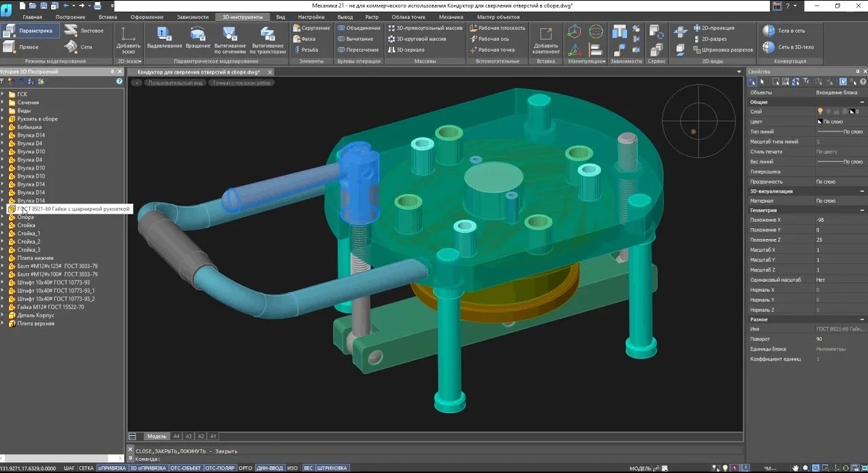Switch to the A4 layout tab
868x473 pixels.
(176, 436)
